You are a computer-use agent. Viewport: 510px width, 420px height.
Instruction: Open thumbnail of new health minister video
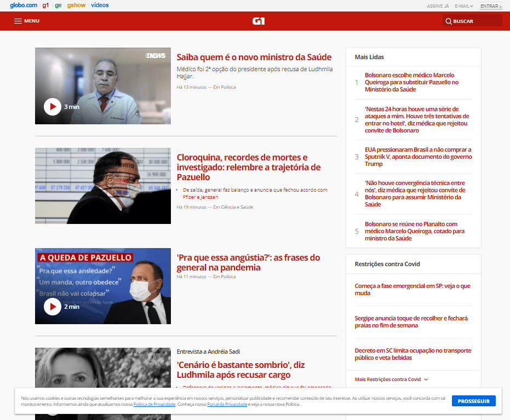tap(103, 86)
